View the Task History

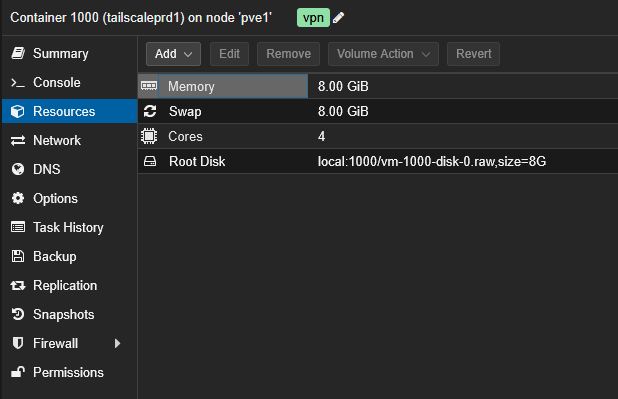[x=70, y=227]
